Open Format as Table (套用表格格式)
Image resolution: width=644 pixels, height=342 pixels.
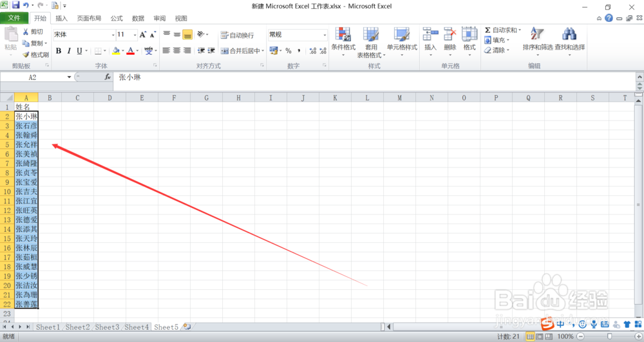pyautogui.click(x=371, y=43)
